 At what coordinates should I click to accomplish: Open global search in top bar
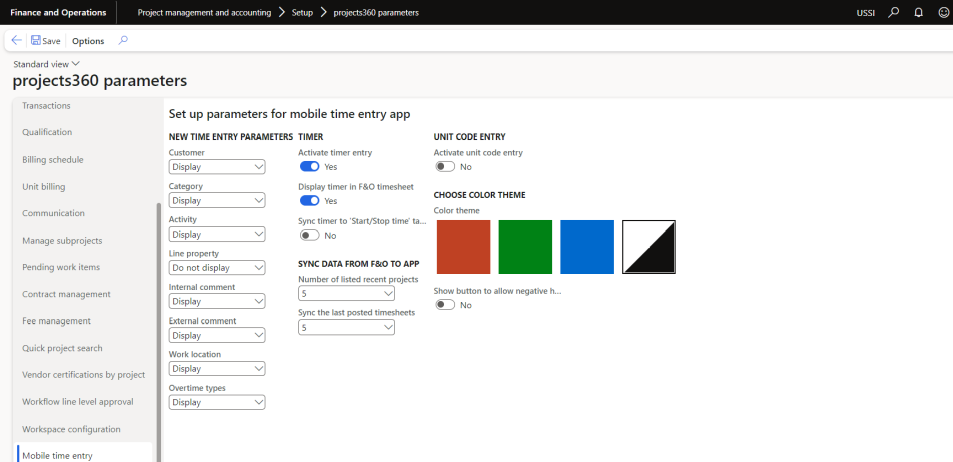pyautogui.click(x=894, y=12)
